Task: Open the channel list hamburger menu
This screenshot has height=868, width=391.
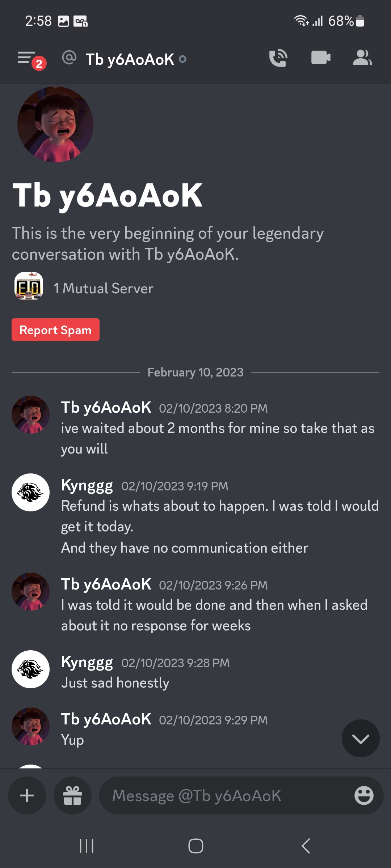Action: click(x=28, y=58)
